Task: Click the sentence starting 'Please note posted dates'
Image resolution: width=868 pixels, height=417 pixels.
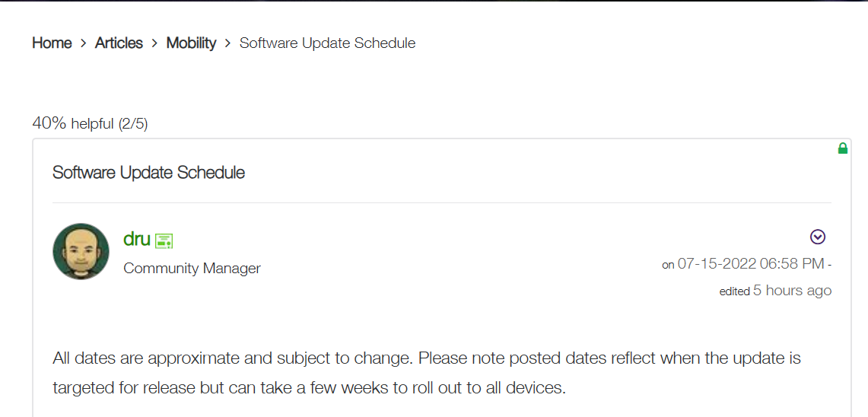Action: pyautogui.click(x=609, y=358)
